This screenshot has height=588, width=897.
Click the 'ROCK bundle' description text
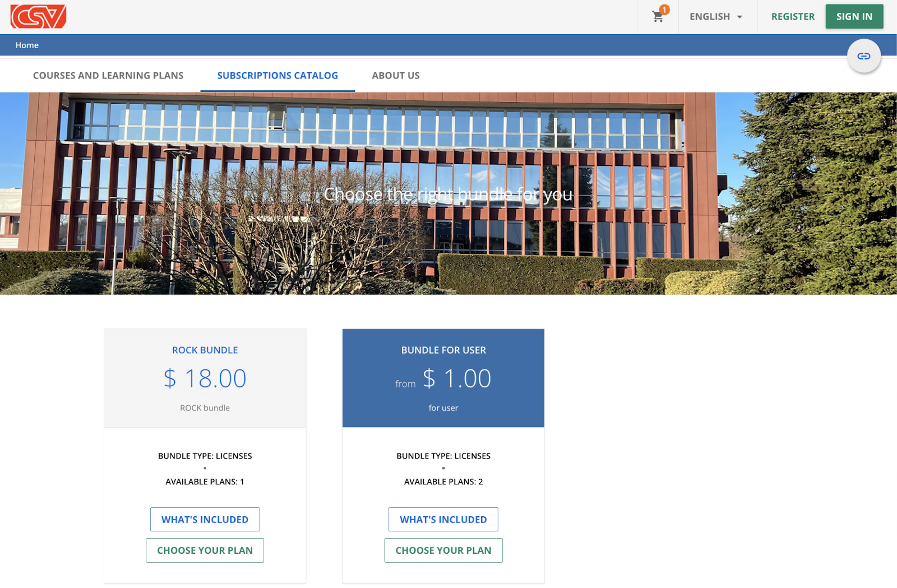205,408
